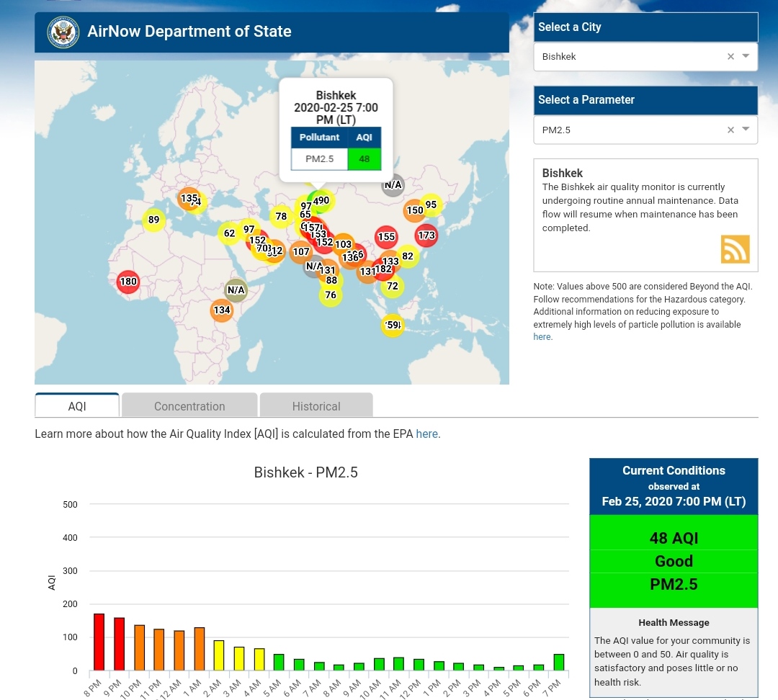
Task: Click the Department of State seal logo
Action: click(63, 32)
